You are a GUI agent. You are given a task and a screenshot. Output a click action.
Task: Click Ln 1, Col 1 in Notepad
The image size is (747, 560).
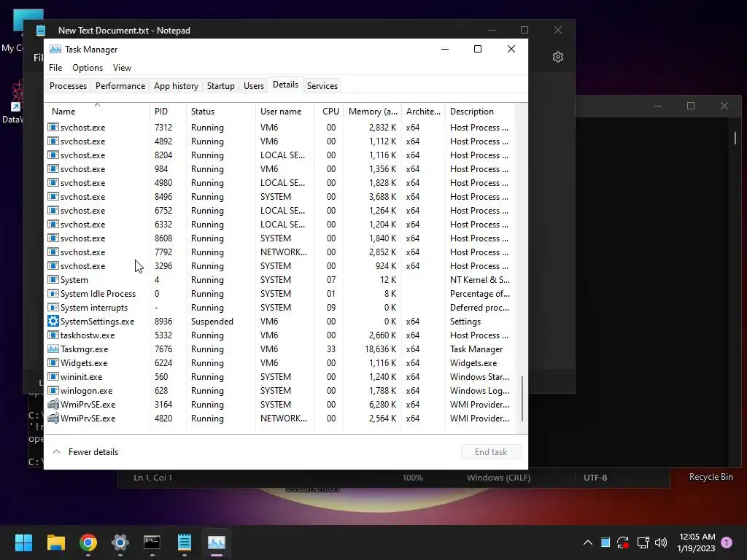153,478
